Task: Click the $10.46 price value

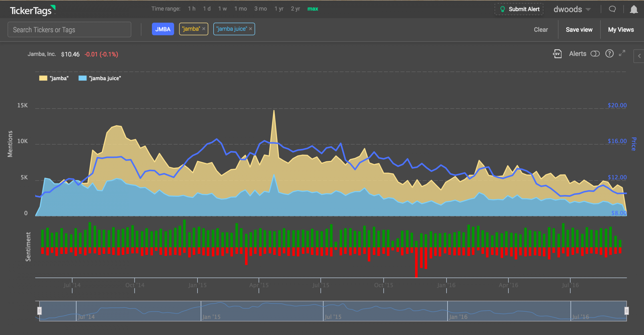Action: click(70, 54)
